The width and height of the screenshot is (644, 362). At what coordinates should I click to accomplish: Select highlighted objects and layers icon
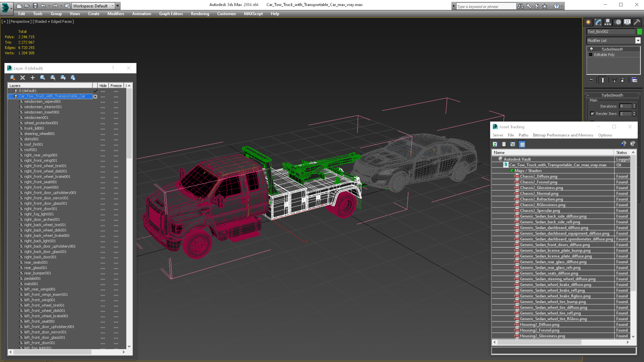pos(42,78)
